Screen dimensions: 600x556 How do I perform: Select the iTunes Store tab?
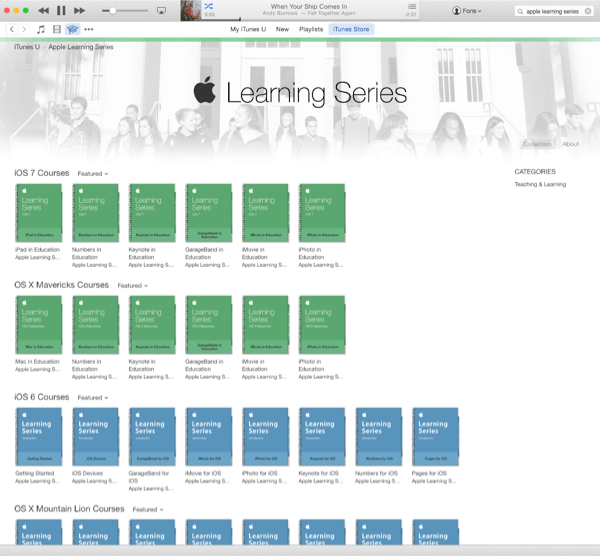click(x=351, y=29)
